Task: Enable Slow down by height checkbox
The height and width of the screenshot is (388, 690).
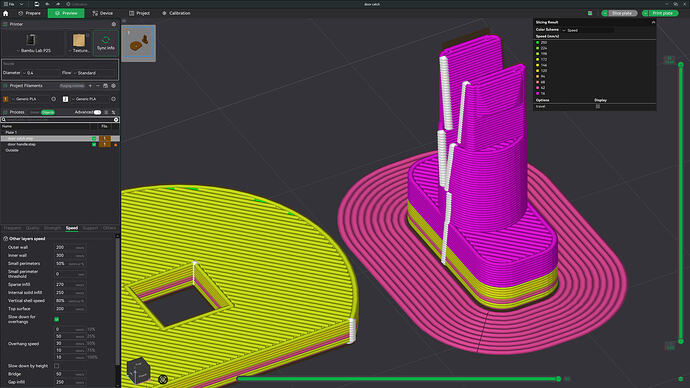Action: coord(56,366)
